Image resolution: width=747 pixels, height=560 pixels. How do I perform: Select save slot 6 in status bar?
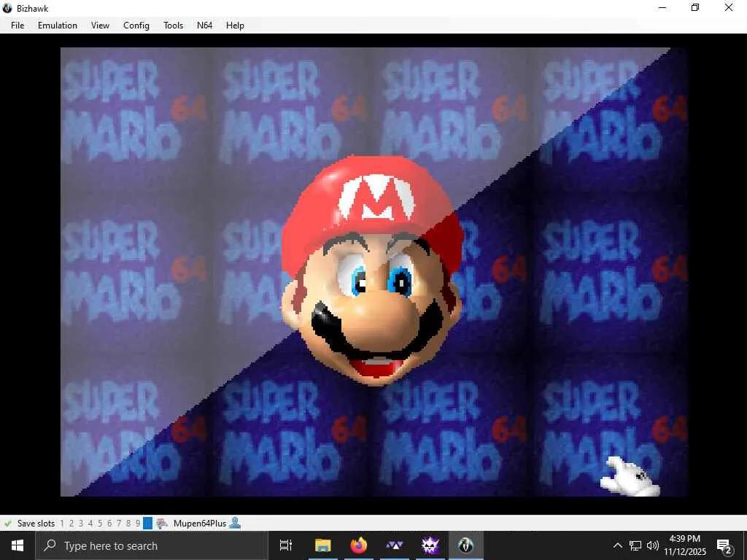109,524
